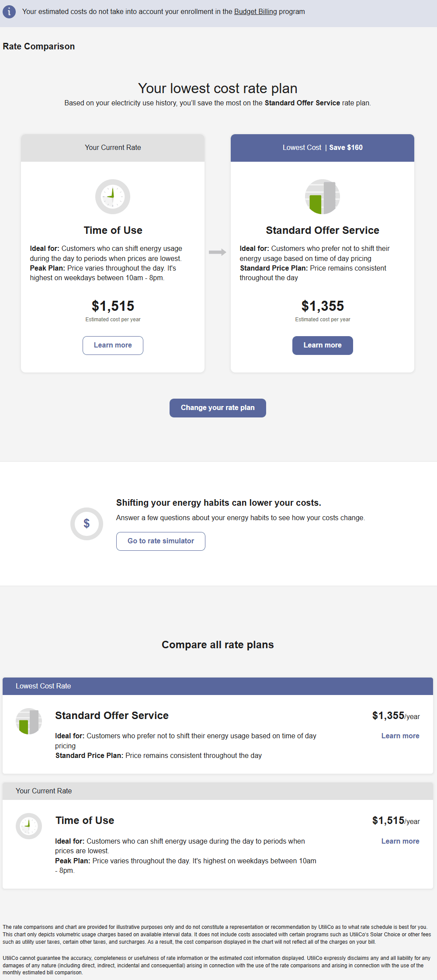Select the dollar sign icon near rate simulator text
The width and height of the screenshot is (437, 980).
point(87,523)
